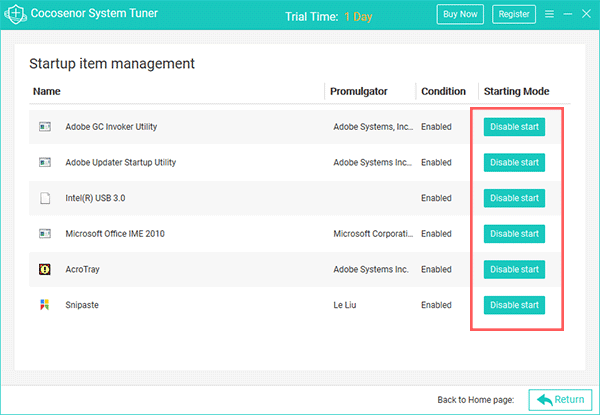Click the Microsoft Corporati... promulgator cell
The image size is (600, 415).
pyautogui.click(x=373, y=233)
